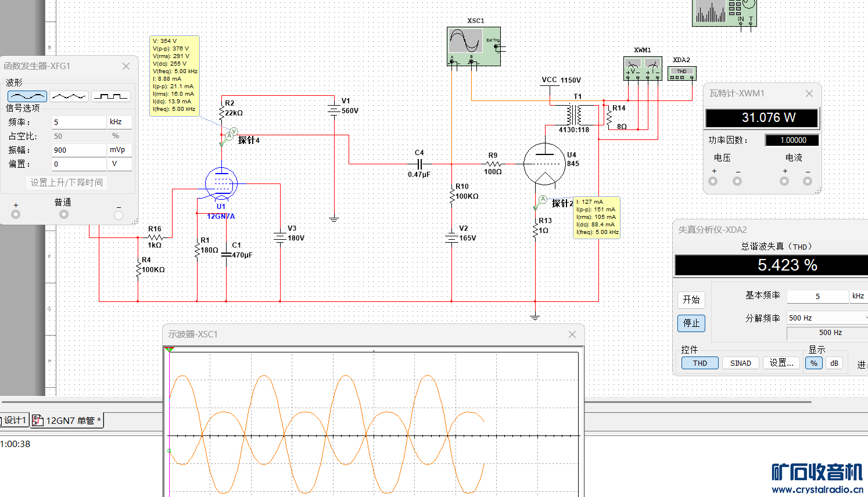868x497 pixels.
Task: Click the SINAD button
Action: tap(740, 363)
